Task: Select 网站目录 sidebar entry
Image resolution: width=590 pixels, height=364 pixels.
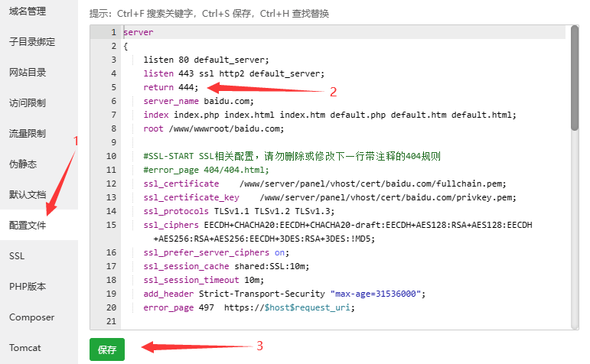Action: [28, 72]
